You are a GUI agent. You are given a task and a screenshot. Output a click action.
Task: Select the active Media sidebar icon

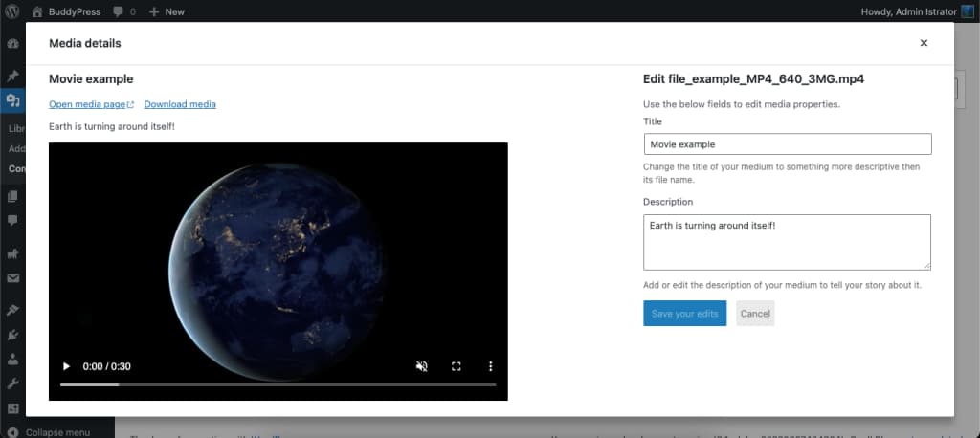(x=12, y=100)
